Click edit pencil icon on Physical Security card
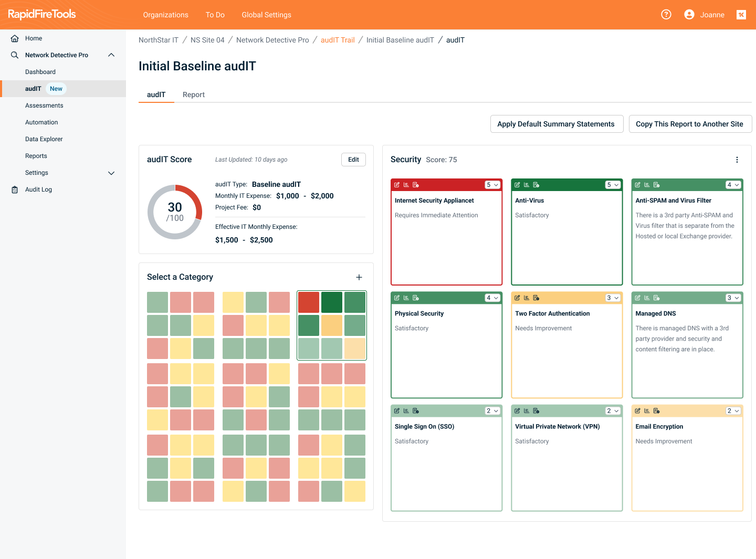This screenshot has height=559, width=756. (397, 298)
